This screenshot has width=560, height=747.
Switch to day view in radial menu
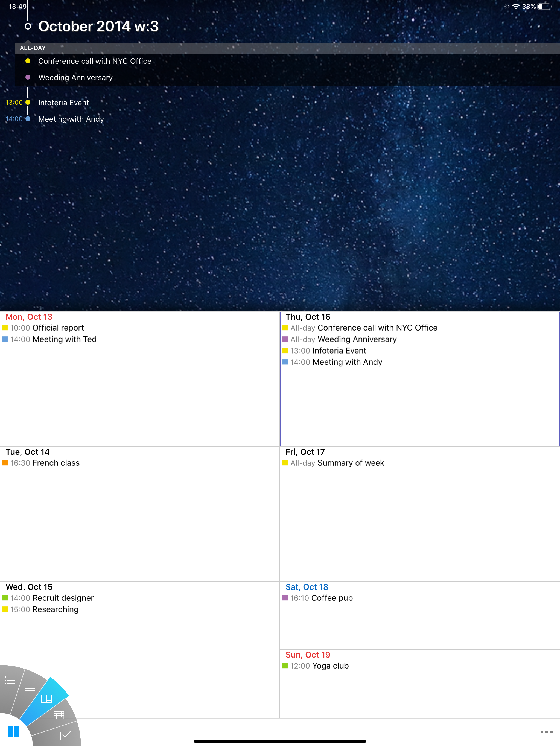pyautogui.click(x=30, y=686)
